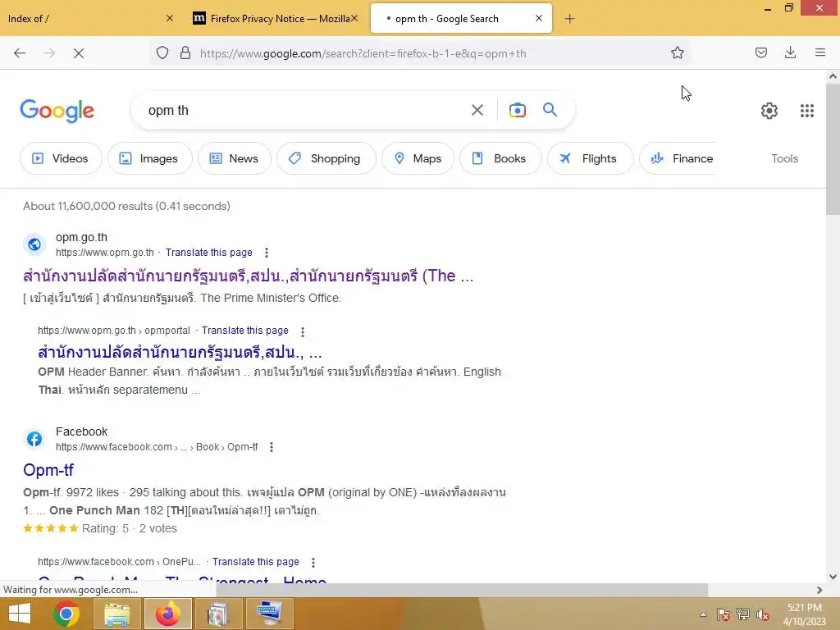Click in the Google search input field
840x630 pixels.
point(303,111)
